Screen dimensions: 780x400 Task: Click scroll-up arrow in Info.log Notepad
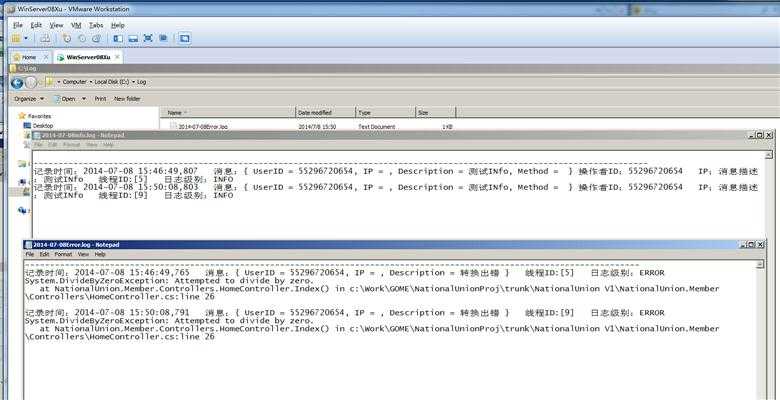pyautogui.click(x=770, y=155)
